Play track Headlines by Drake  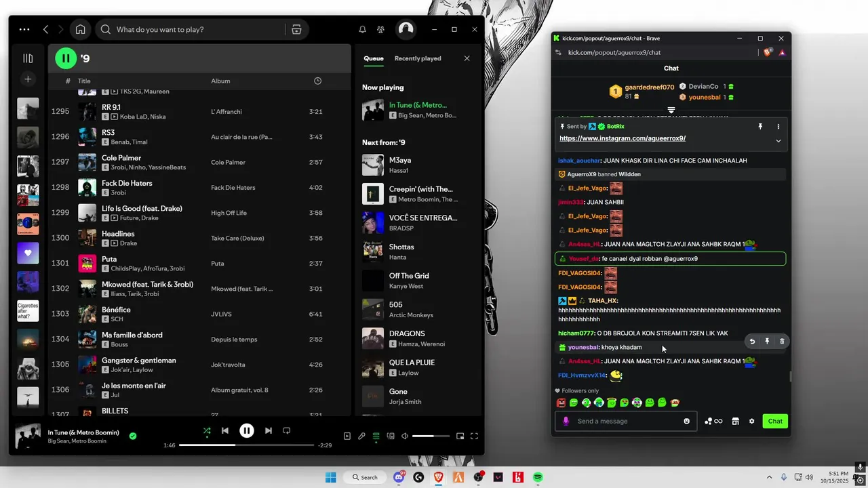118,234
